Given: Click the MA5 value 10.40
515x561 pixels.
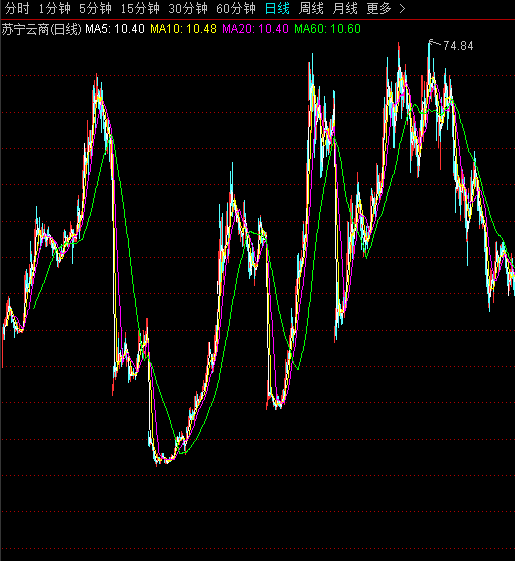Looking at the screenshot, I should 129,29.
